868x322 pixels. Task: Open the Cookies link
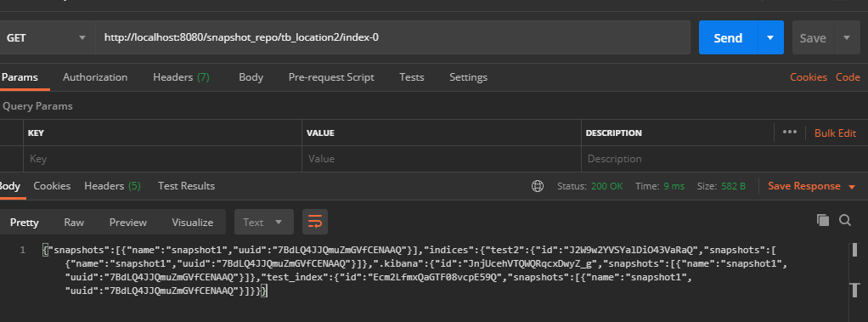[x=809, y=77]
